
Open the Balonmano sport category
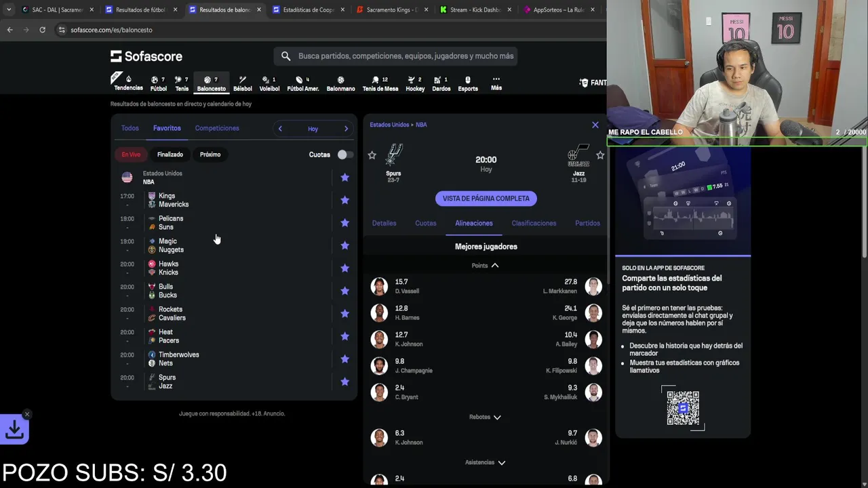[340, 83]
